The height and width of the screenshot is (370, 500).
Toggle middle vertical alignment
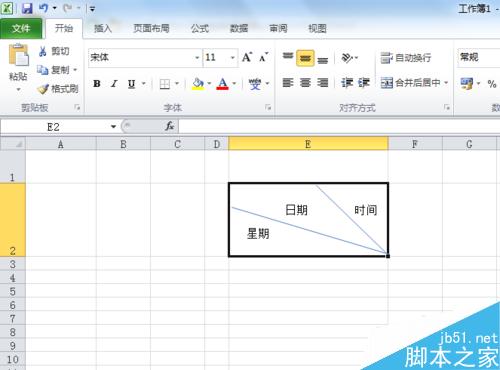point(305,58)
